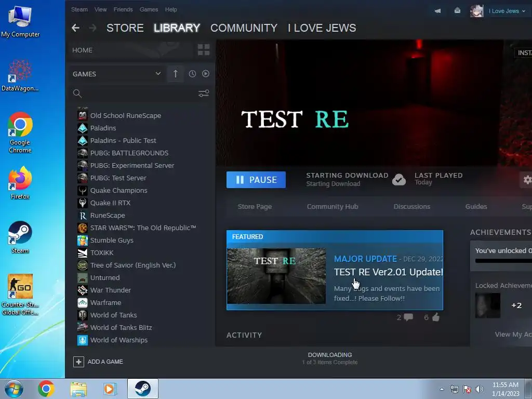Switch library to collections grid view
Viewport: 532px width, 399px height.
(204, 50)
